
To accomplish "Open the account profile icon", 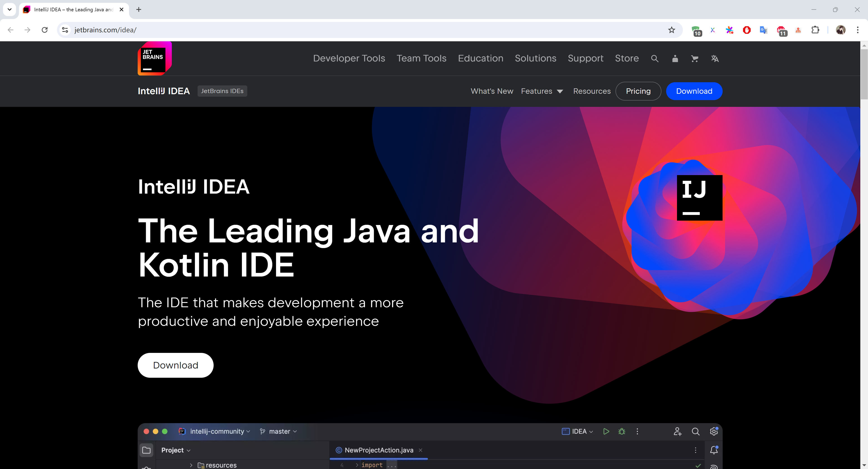I will [x=675, y=59].
